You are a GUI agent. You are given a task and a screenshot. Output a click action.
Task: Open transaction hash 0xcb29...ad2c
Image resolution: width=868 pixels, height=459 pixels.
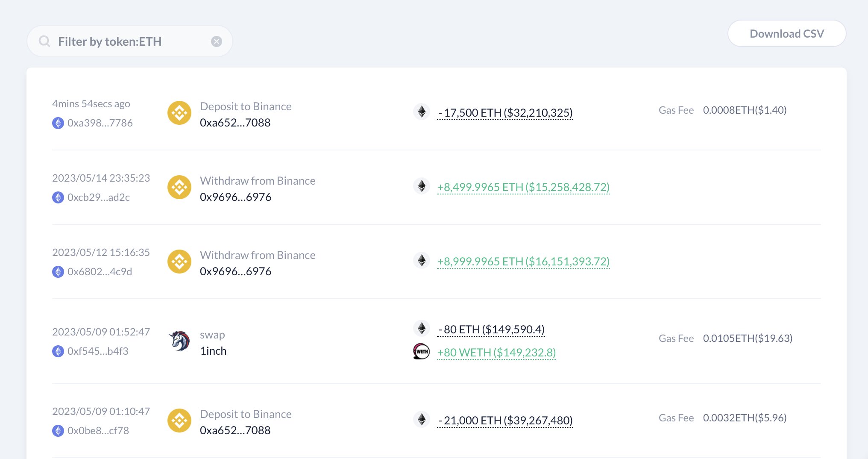(98, 197)
